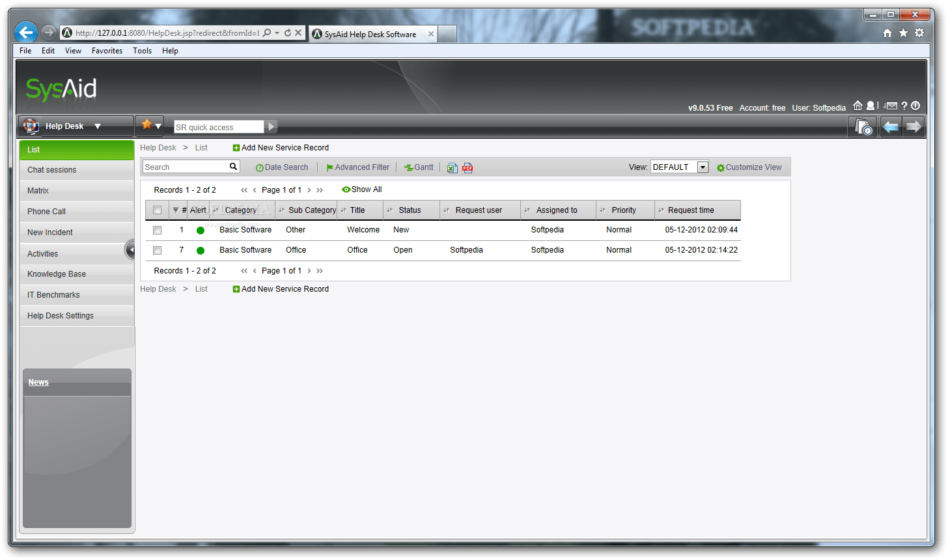Image resolution: width=948 pixels, height=560 pixels.
Task: Check the Office record row checkbox
Action: click(156, 250)
